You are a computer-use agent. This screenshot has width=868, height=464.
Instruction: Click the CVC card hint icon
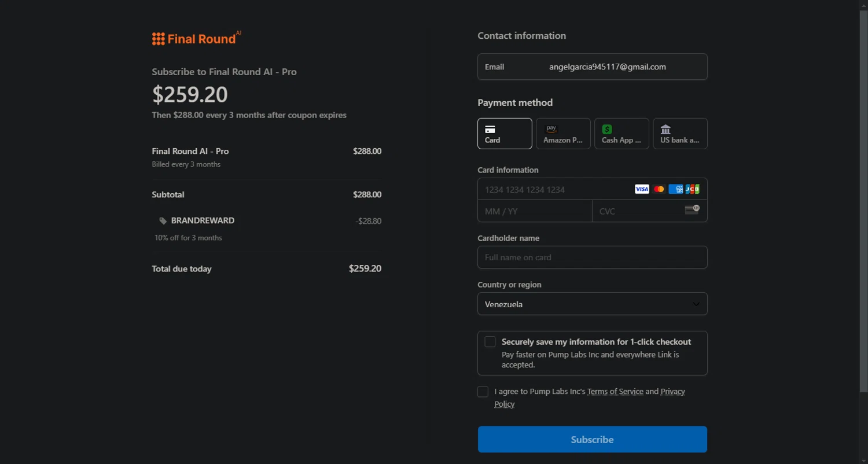click(692, 209)
